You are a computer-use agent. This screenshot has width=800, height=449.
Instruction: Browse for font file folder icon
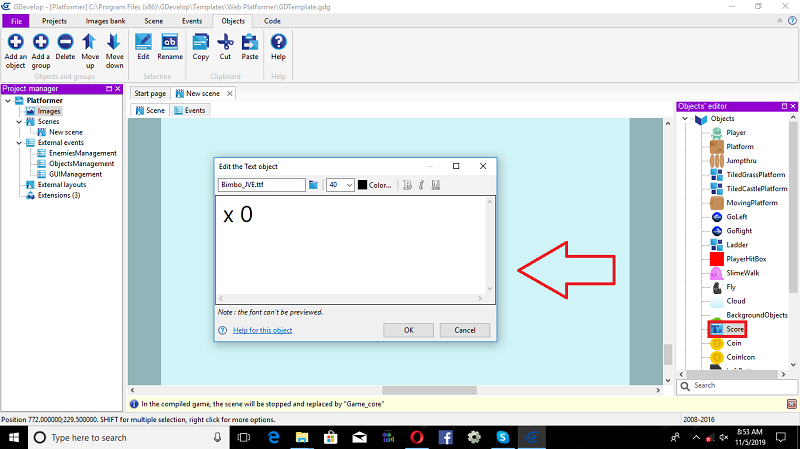313,185
